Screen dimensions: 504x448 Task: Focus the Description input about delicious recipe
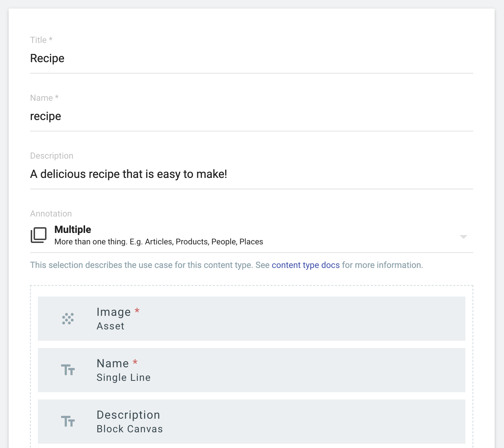pyautogui.click(x=252, y=174)
